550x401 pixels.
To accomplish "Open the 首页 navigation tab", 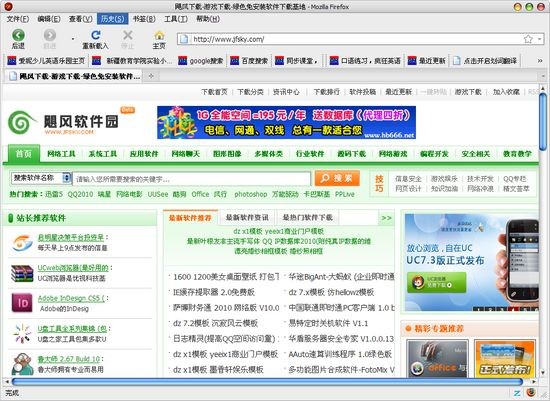I will coord(24,154).
